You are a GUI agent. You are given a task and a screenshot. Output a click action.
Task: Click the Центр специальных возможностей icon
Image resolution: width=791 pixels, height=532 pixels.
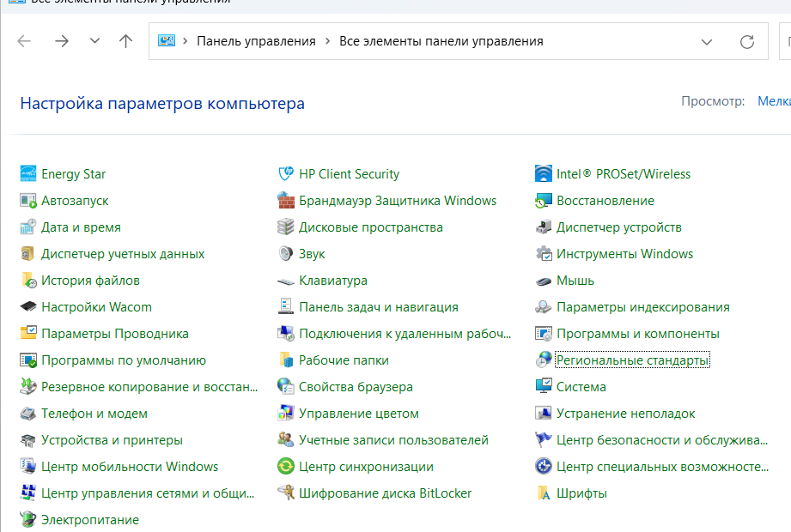click(x=544, y=467)
